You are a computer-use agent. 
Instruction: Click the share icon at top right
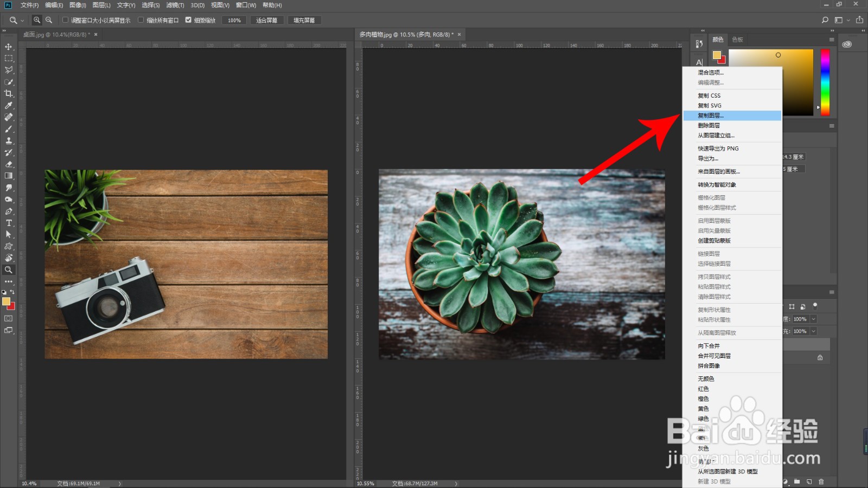[859, 20]
